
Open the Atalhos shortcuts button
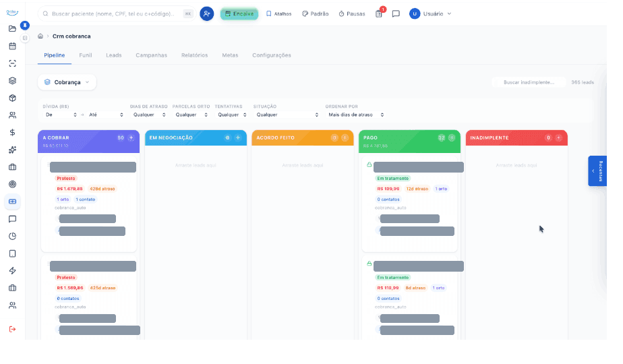[279, 13]
